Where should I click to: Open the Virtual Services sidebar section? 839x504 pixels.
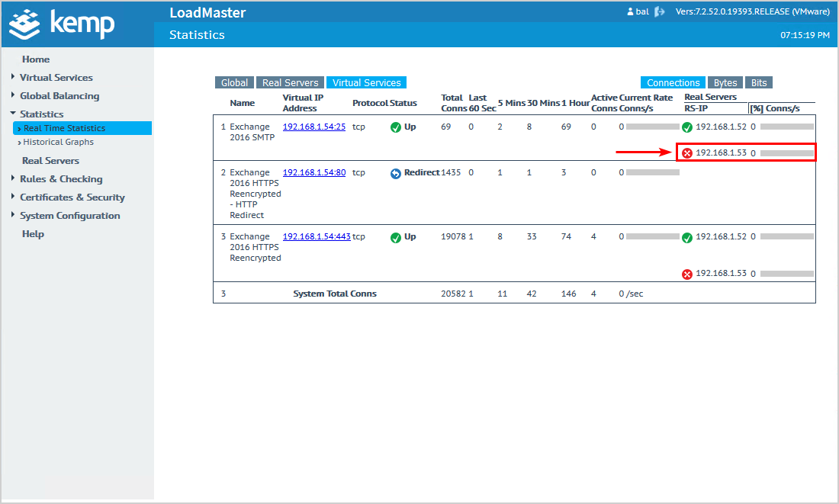56,78
